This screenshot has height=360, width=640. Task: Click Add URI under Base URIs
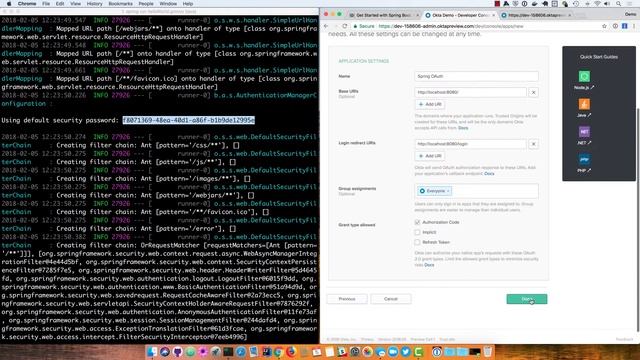coord(430,104)
